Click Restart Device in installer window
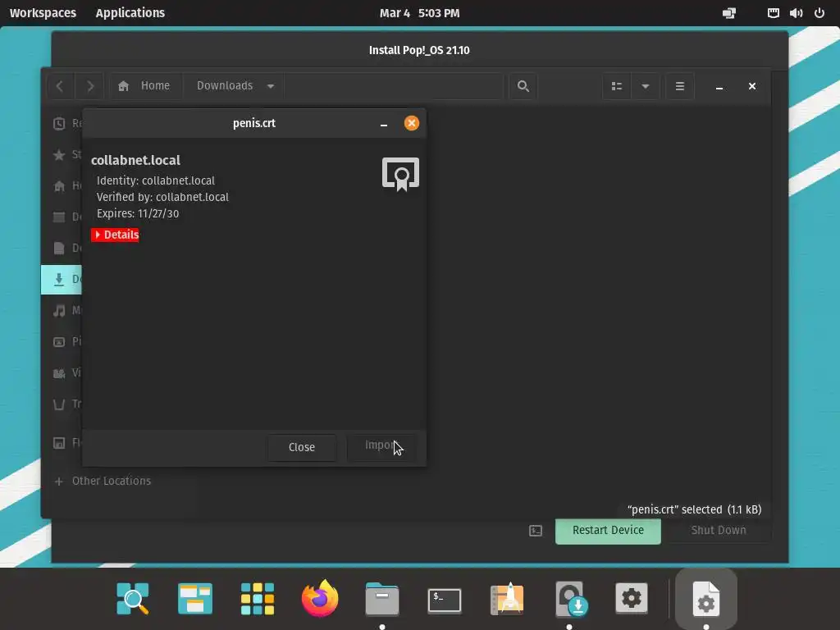 click(608, 531)
